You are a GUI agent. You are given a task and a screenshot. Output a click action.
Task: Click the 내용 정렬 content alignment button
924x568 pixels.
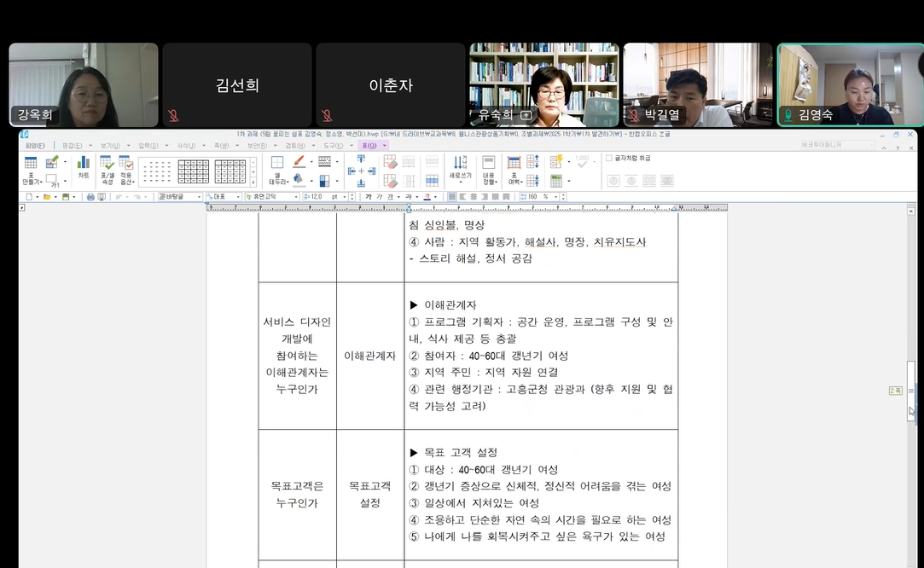pyautogui.click(x=489, y=170)
